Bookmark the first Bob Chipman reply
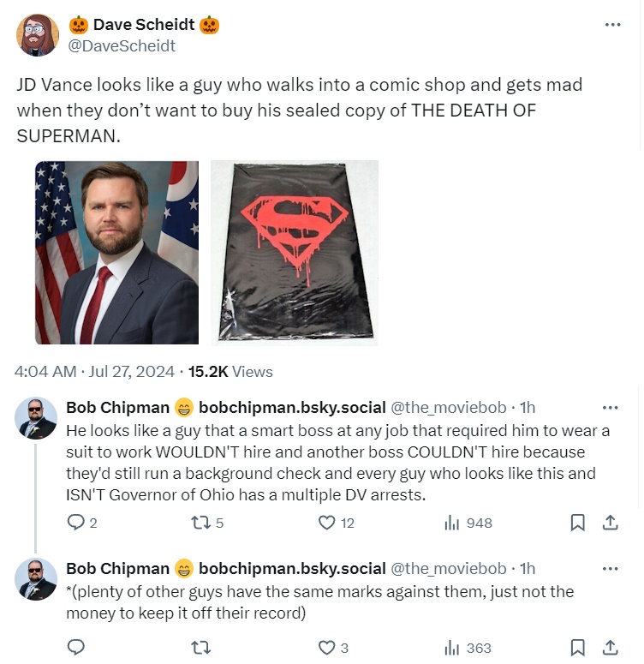 (578, 523)
